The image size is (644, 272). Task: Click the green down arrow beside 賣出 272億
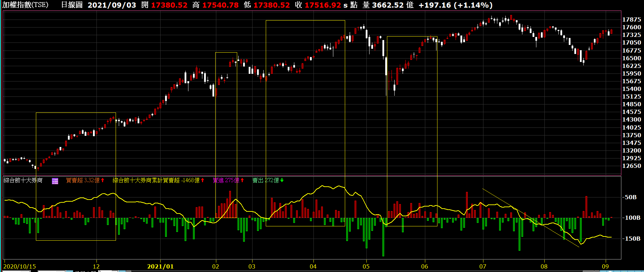[x=282, y=180]
